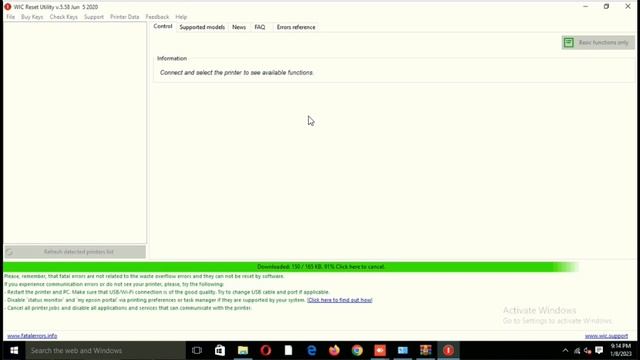Click the Search the web and Windows box
Screen dimensions: 640x360
click(105, 351)
